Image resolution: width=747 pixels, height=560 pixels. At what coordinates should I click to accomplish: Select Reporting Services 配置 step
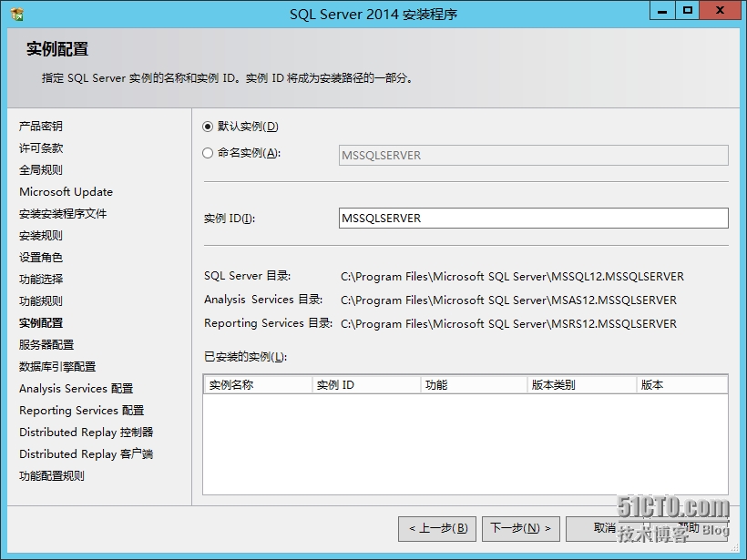[x=81, y=411]
